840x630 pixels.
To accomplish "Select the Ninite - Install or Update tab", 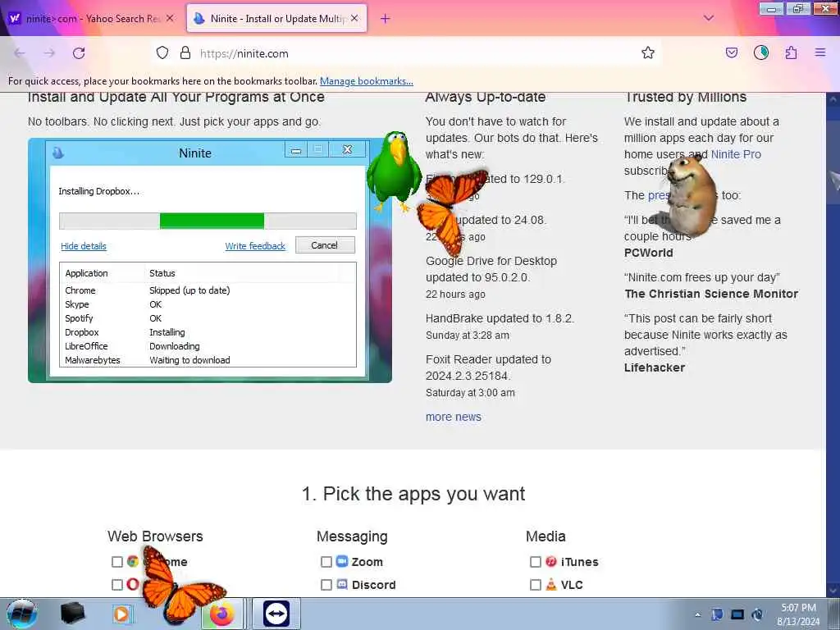I will click(x=276, y=18).
